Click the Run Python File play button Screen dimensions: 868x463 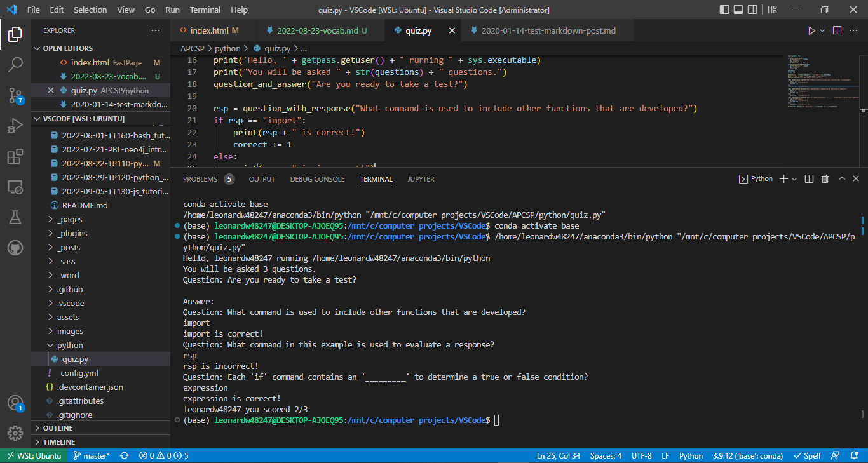(811, 30)
